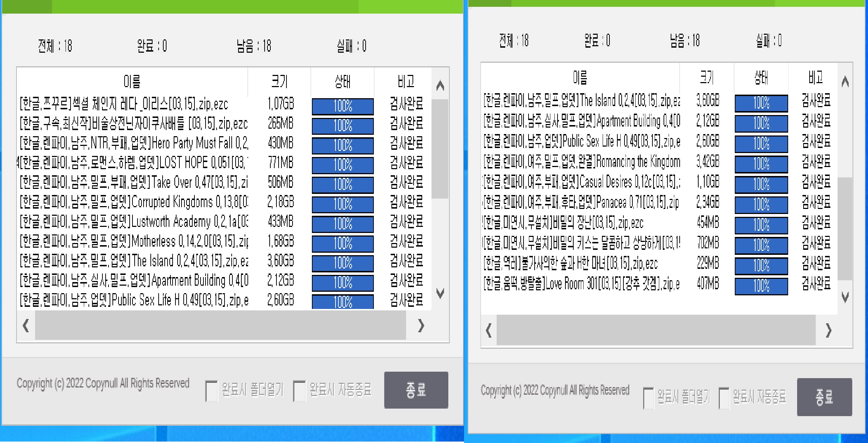Toggle 완료시 폴더열기 checkbox in right window
Image resolution: width=868 pixels, height=443 pixels.
[x=648, y=398]
